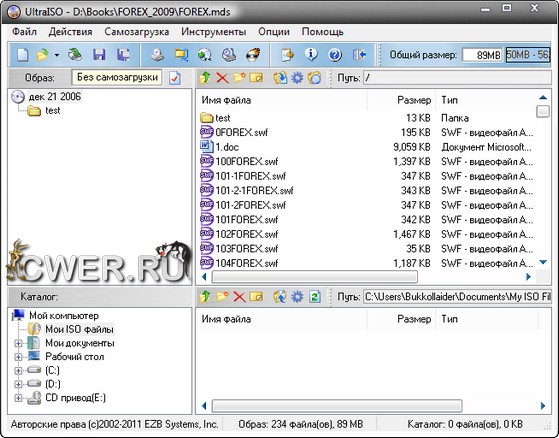Click the catalog path field C:\Users\Bukkollaider
The image size is (559, 438).
click(457, 297)
